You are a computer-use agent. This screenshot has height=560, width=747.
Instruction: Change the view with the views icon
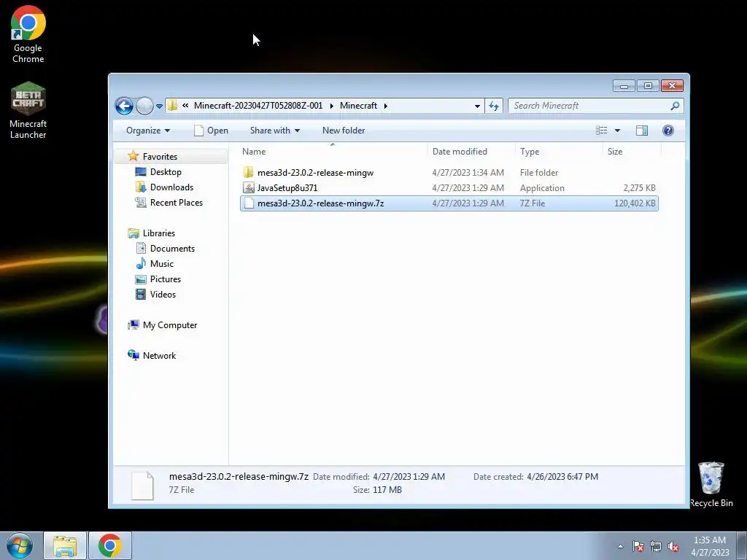pos(601,131)
